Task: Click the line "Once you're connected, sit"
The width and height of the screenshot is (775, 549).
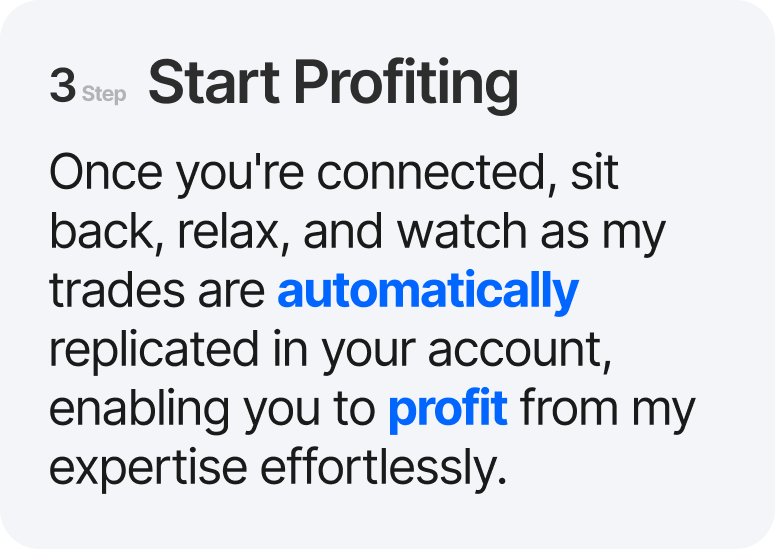Action: click(334, 173)
